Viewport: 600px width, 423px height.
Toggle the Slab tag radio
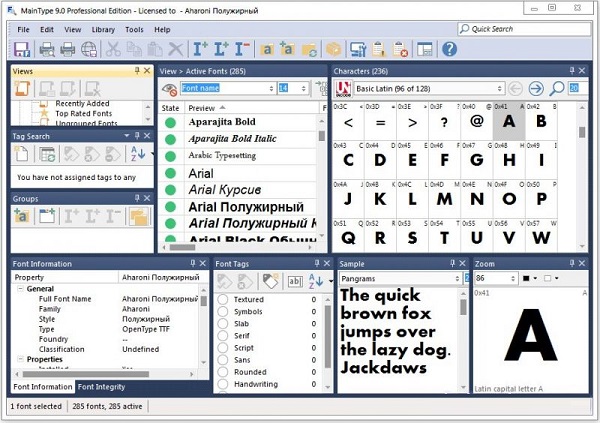point(223,323)
